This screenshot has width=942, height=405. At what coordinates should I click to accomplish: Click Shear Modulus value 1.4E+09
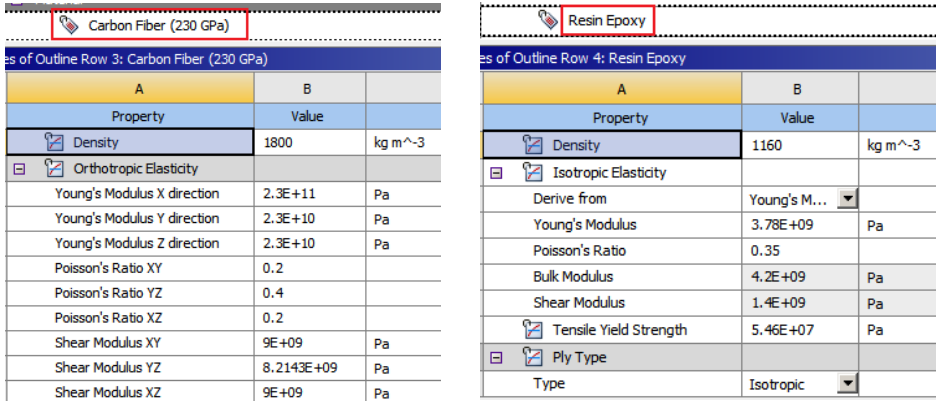click(x=800, y=303)
